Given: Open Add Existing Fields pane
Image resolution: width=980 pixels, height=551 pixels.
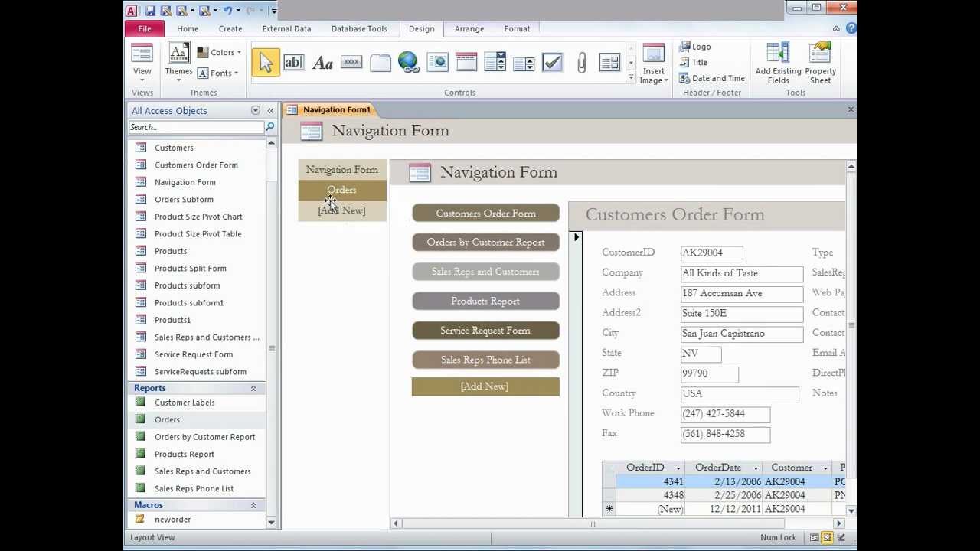Looking at the screenshot, I should (x=778, y=63).
